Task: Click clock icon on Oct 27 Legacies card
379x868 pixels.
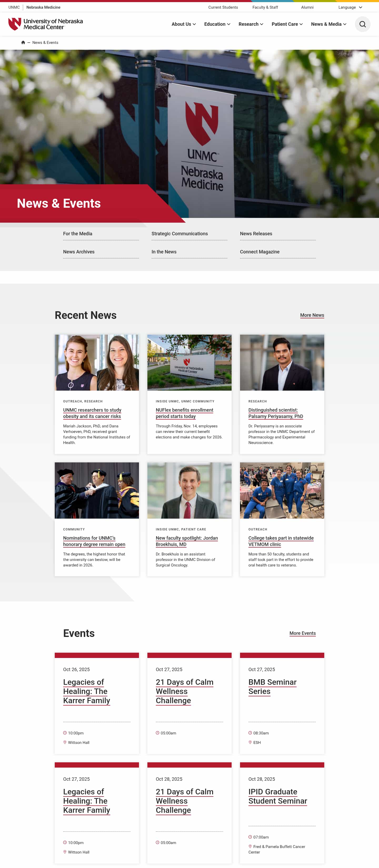Action: pyautogui.click(x=65, y=843)
